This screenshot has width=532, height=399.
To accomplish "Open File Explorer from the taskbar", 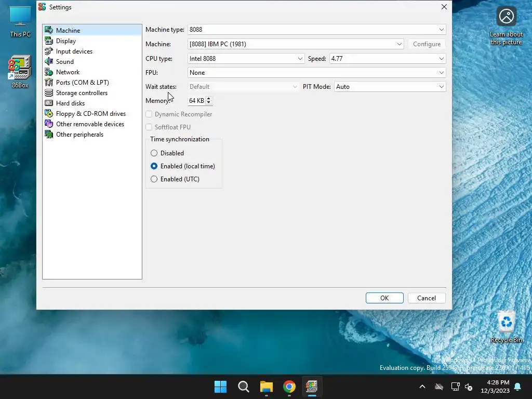I will 267,387.
